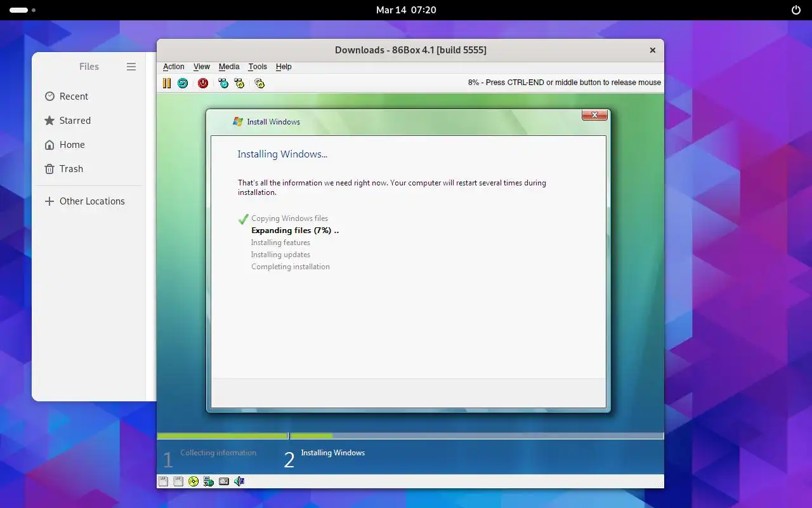812x508 pixels.
Task: Click the Windows logo in Install Windows title
Action: (238, 121)
